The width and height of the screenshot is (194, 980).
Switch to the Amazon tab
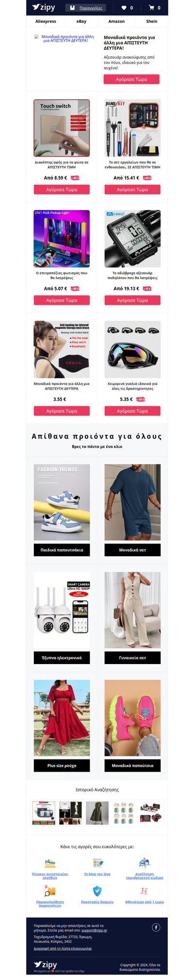pos(116,21)
